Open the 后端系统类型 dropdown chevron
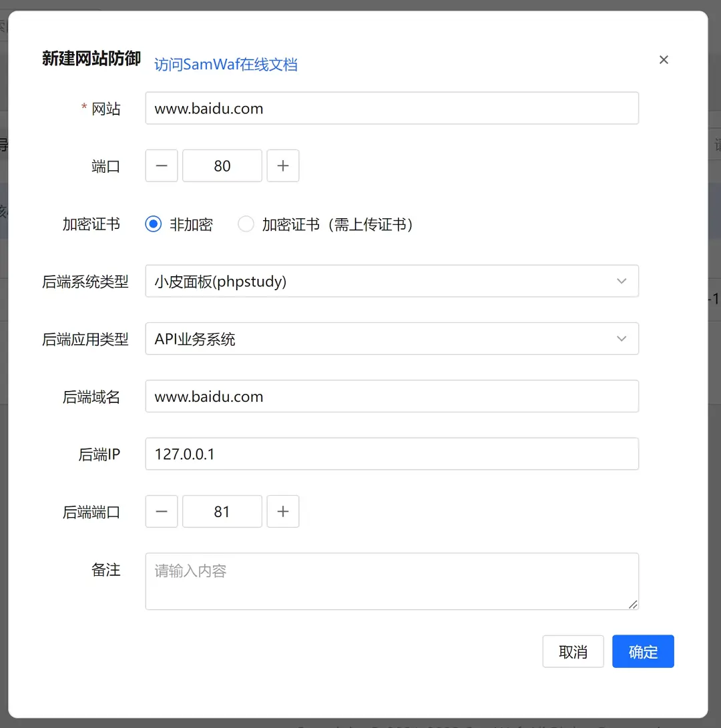The image size is (721, 728). [622, 281]
